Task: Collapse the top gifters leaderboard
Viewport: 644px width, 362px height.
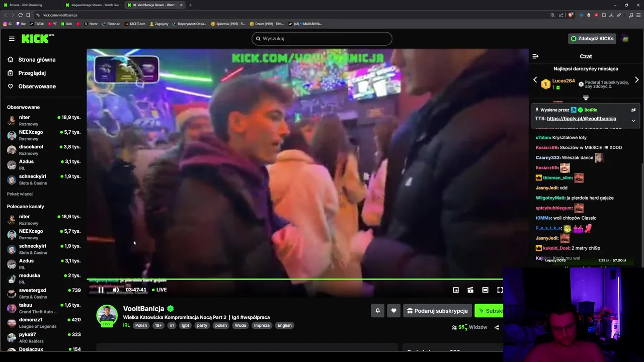Action: (x=586, y=98)
